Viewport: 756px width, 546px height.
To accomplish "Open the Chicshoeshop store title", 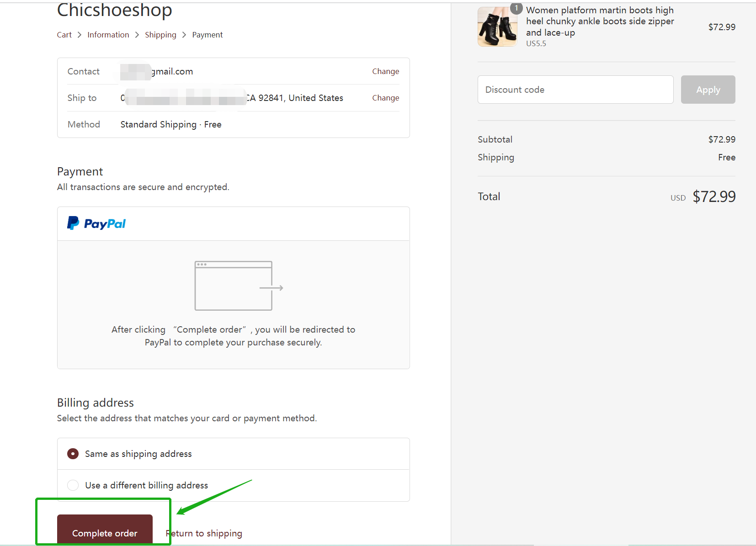I will tap(114, 10).
